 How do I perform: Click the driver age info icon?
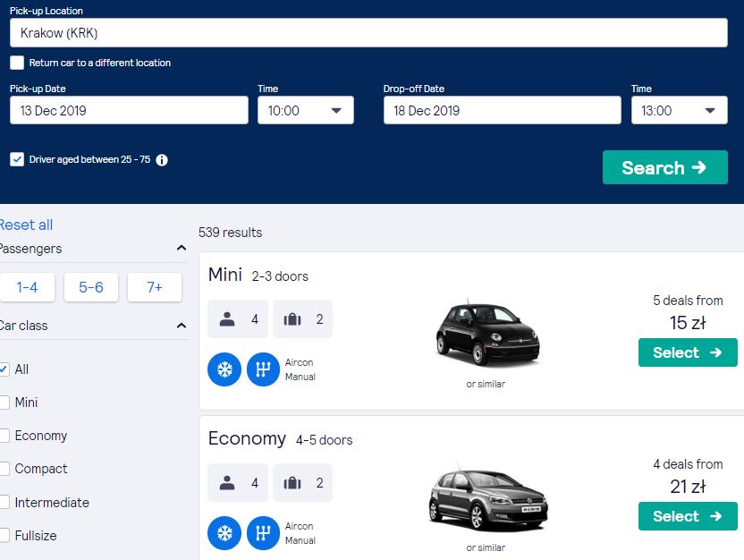162,160
